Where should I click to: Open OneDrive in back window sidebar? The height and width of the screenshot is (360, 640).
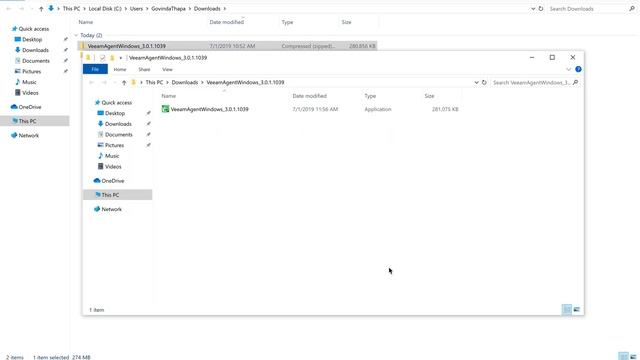tap(29, 107)
